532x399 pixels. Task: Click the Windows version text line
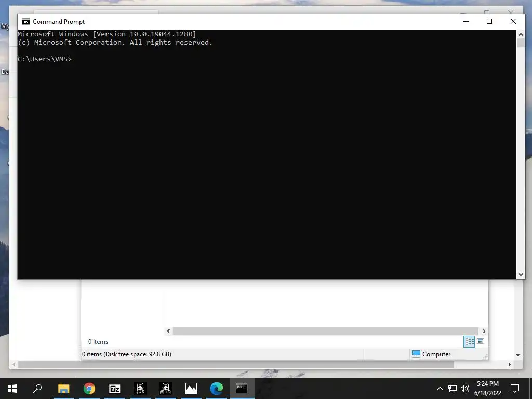pyautogui.click(x=107, y=34)
